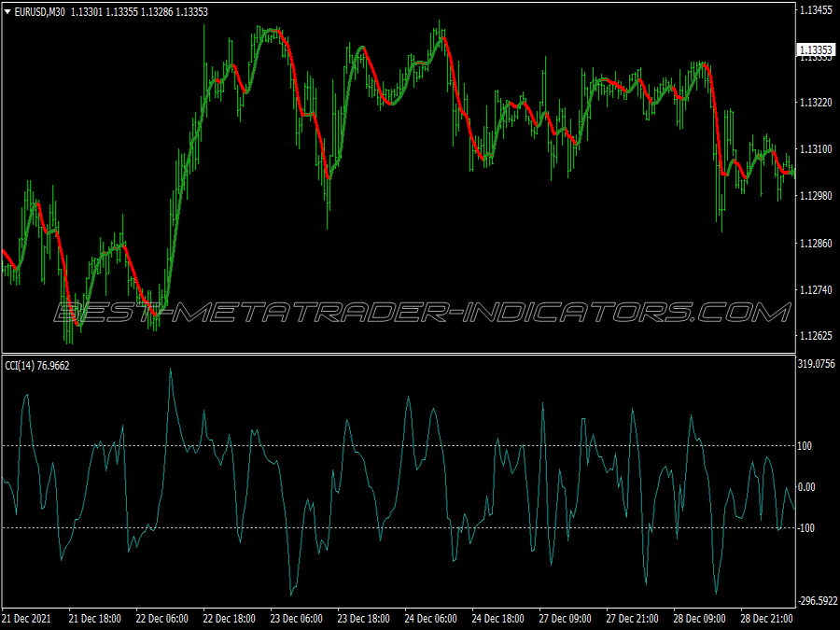Click the 1.12625 price scale value

tap(816, 336)
